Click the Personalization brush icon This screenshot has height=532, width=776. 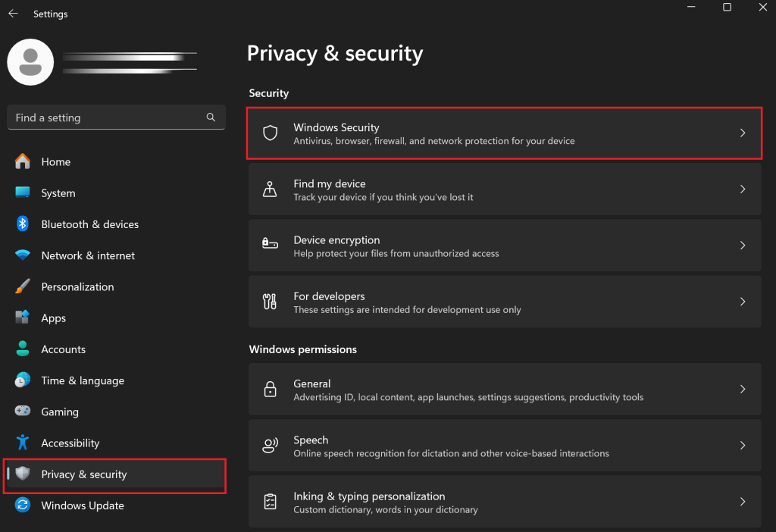[23, 286]
